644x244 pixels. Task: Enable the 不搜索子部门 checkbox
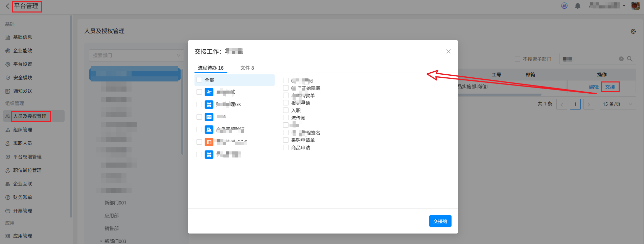click(517, 59)
